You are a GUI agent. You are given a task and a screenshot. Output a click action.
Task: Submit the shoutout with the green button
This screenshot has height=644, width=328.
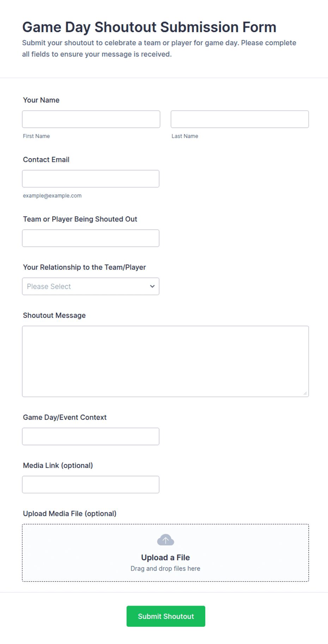[166, 616]
